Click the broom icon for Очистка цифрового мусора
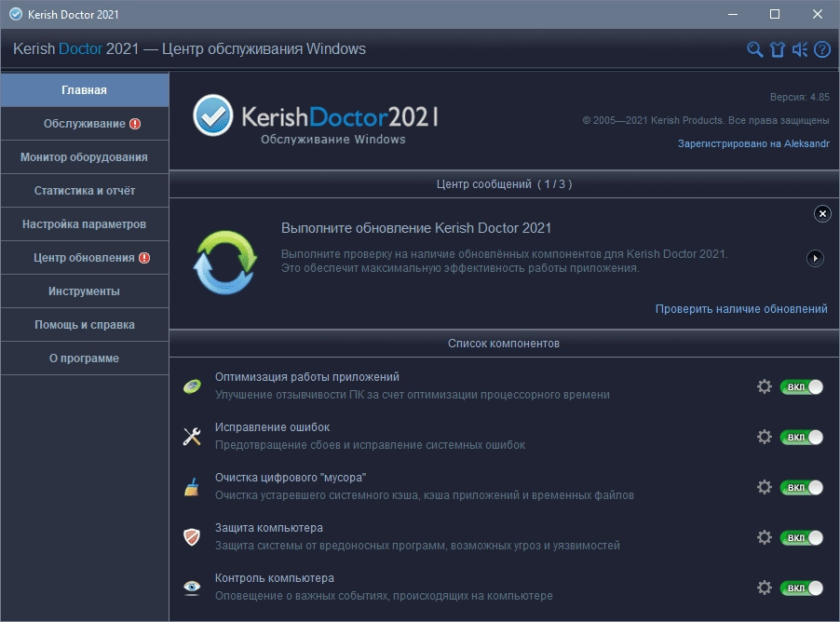Viewport: 840px width, 622px height. [192, 486]
